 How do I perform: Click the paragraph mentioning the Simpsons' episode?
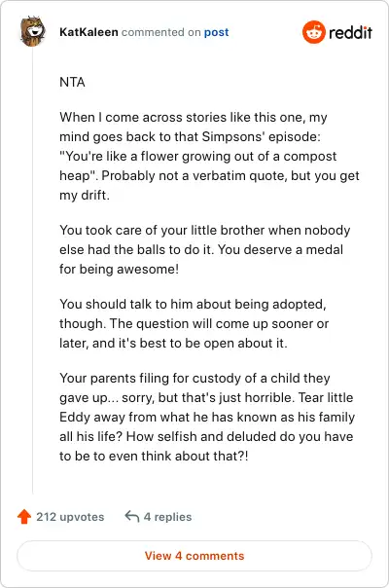(209, 156)
